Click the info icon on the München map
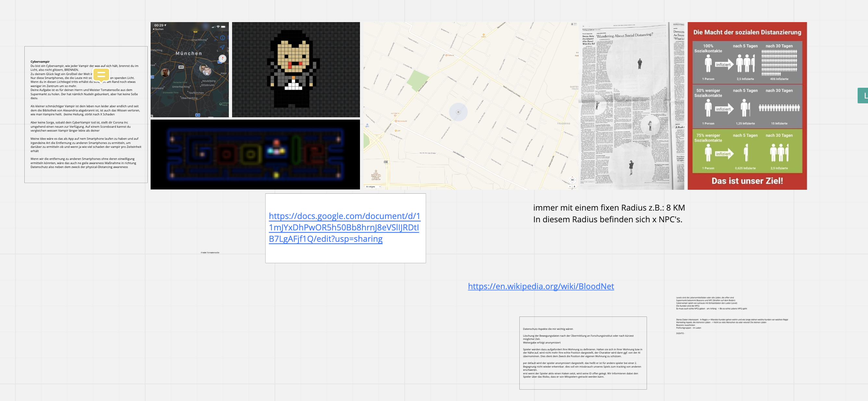This screenshot has height=401, width=868. 222,38
